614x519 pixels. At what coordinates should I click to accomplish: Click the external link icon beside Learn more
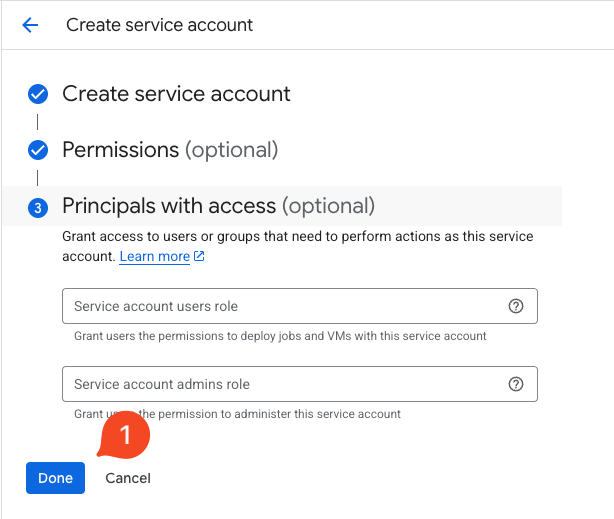[199, 257]
